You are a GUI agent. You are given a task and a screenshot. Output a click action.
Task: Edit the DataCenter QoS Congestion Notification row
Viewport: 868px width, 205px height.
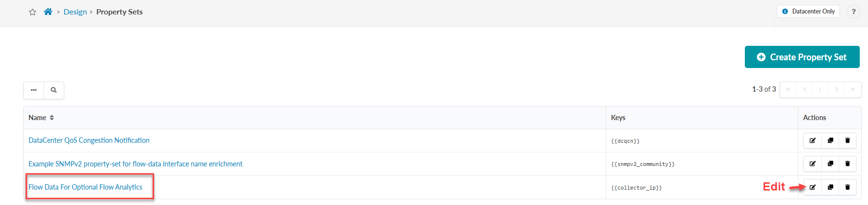812,140
